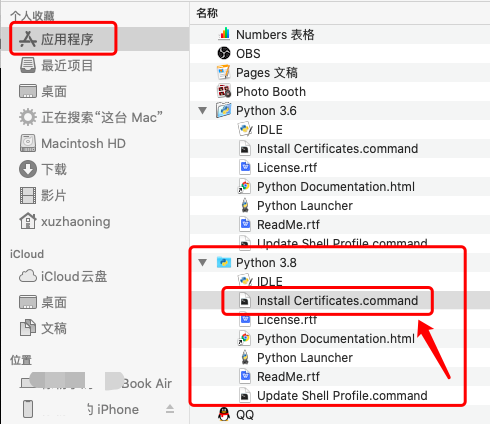
Task: Select the Python 3.8 folder icon
Action: (x=224, y=262)
